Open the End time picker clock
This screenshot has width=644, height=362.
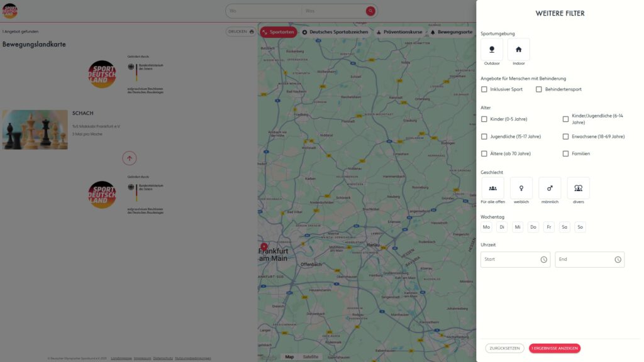coord(618,260)
